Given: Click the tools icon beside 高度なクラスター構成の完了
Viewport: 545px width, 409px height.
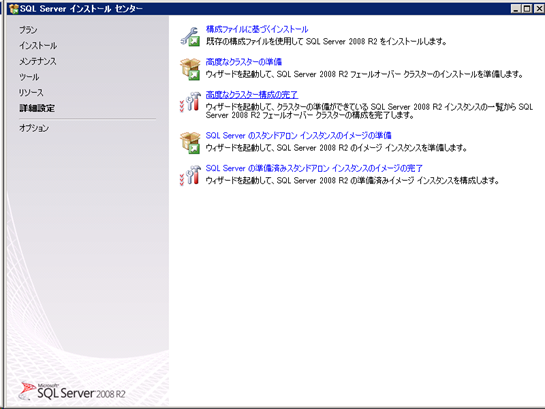Looking at the screenshot, I should [190, 102].
